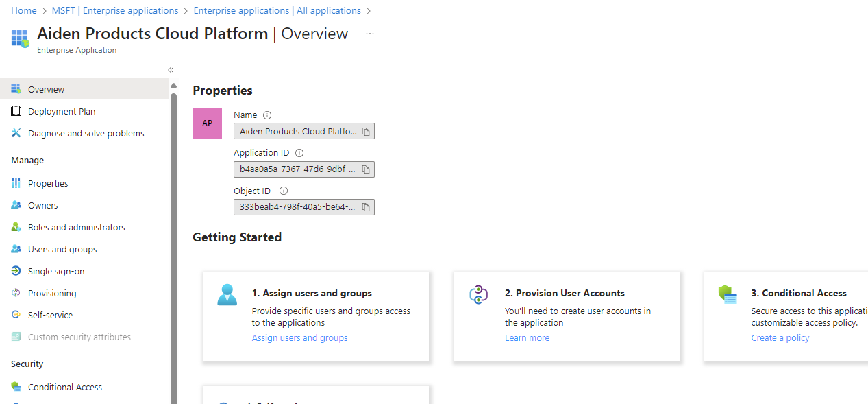This screenshot has height=404, width=868.
Task: Collapse the sidebar with double chevron
Action: point(171,70)
